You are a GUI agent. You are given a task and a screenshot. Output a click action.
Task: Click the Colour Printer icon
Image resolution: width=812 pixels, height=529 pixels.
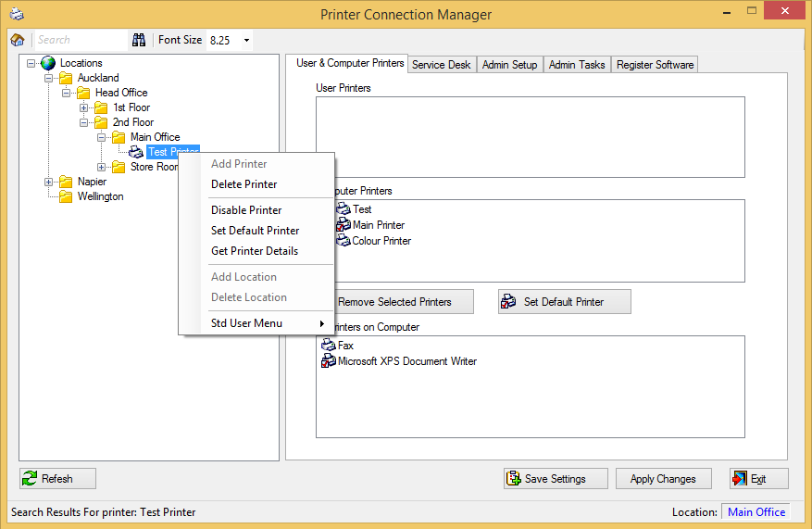[x=344, y=241]
